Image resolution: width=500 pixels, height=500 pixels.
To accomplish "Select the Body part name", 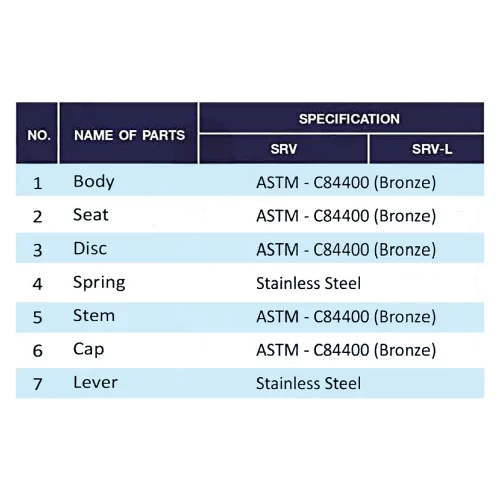I will (x=94, y=182).
